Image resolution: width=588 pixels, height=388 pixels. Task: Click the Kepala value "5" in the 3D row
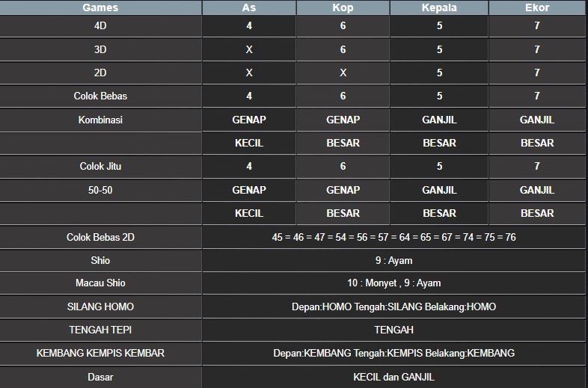point(439,49)
